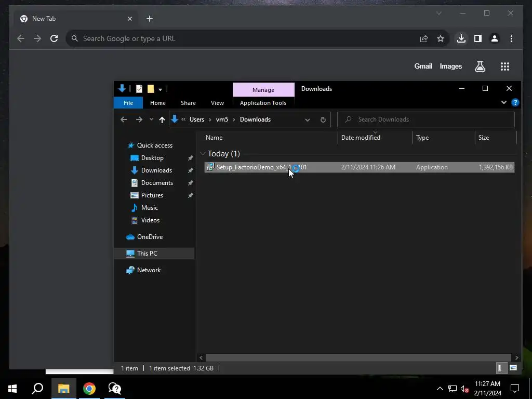This screenshot has height=399, width=532.
Task: Open the Google apps grid
Action: (505, 66)
